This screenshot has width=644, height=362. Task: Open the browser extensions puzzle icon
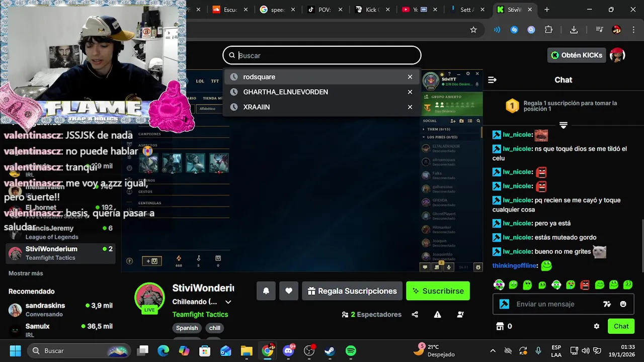(x=549, y=30)
